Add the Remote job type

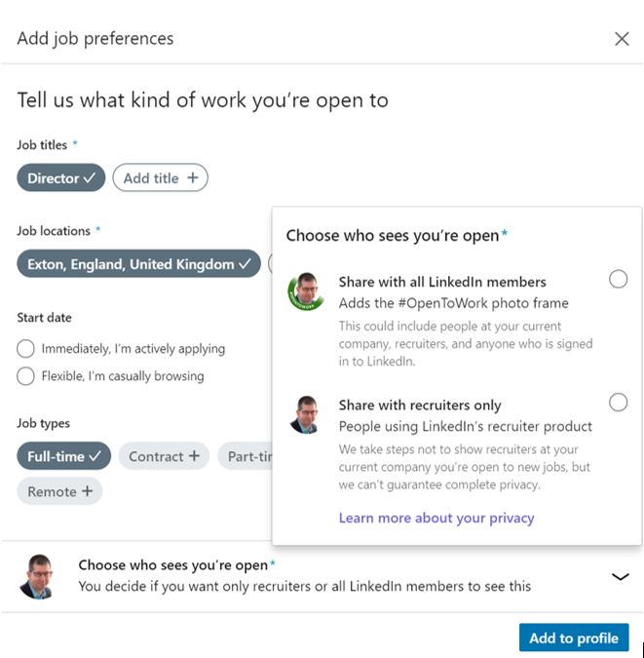click(59, 491)
